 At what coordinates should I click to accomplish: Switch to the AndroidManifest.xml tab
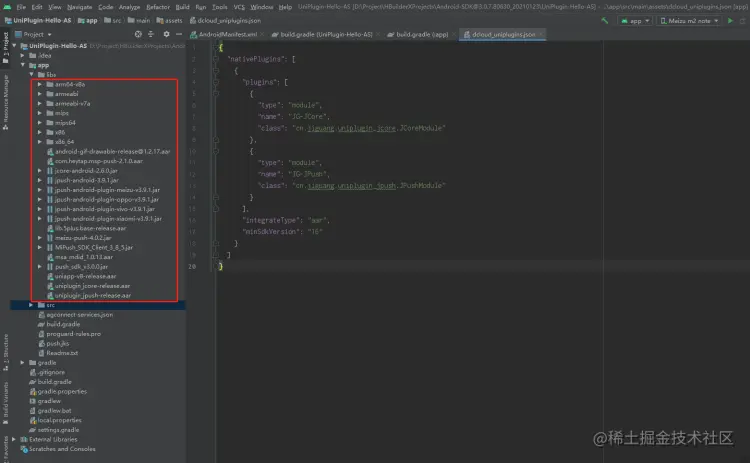pos(227,34)
